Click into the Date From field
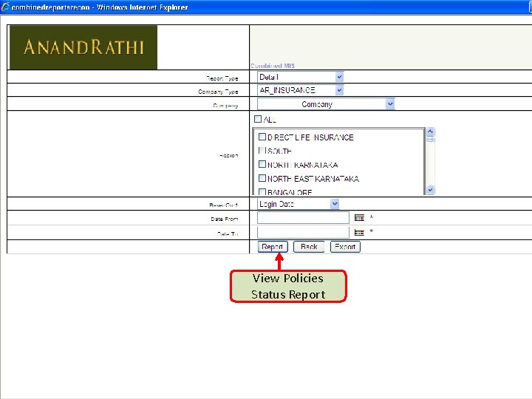Viewport: 532px width, 399px height. pyautogui.click(x=303, y=217)
